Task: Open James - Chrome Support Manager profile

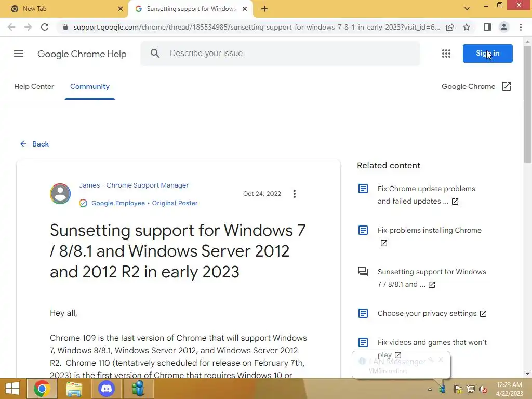Action: click(134, 185)
